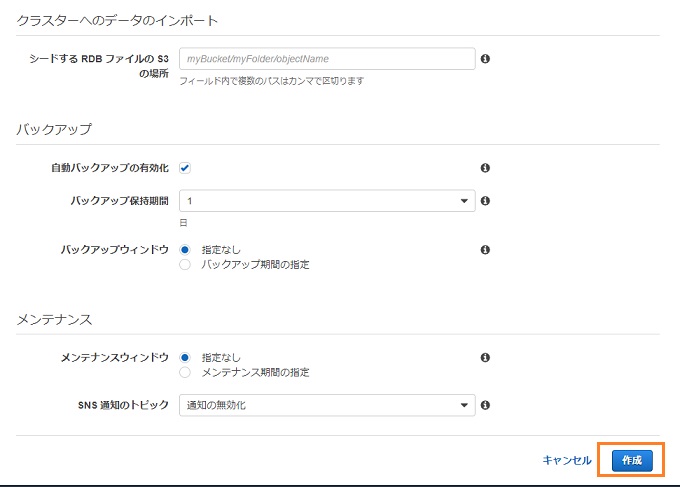The image size is (680, 487).
Task: View info icon for バックアップウィンドウ
Action: coord(485,250)
